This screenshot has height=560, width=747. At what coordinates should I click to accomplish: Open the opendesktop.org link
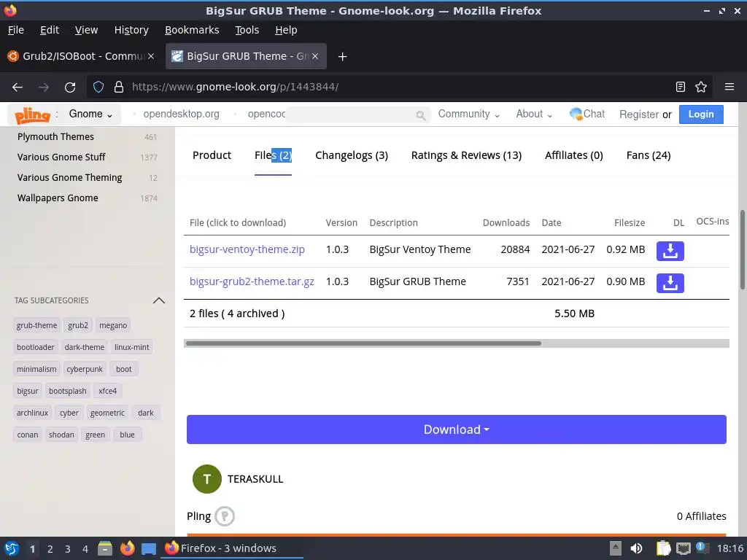(x=181, y=114)
